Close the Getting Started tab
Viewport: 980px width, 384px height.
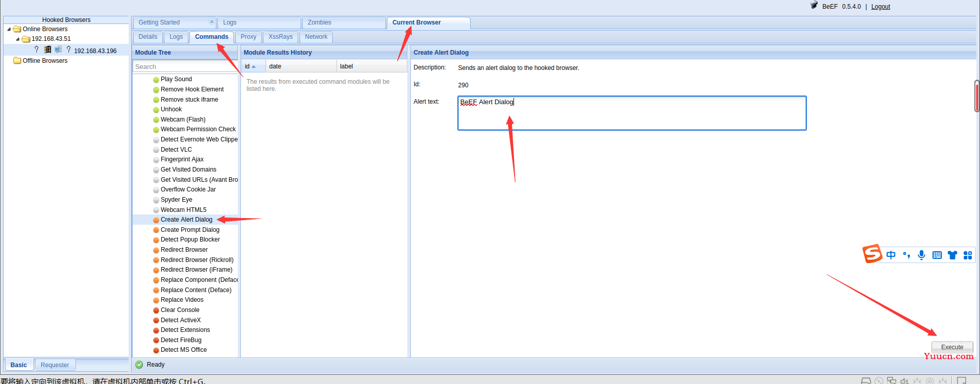pyautogui.click(x=212, y=21)
